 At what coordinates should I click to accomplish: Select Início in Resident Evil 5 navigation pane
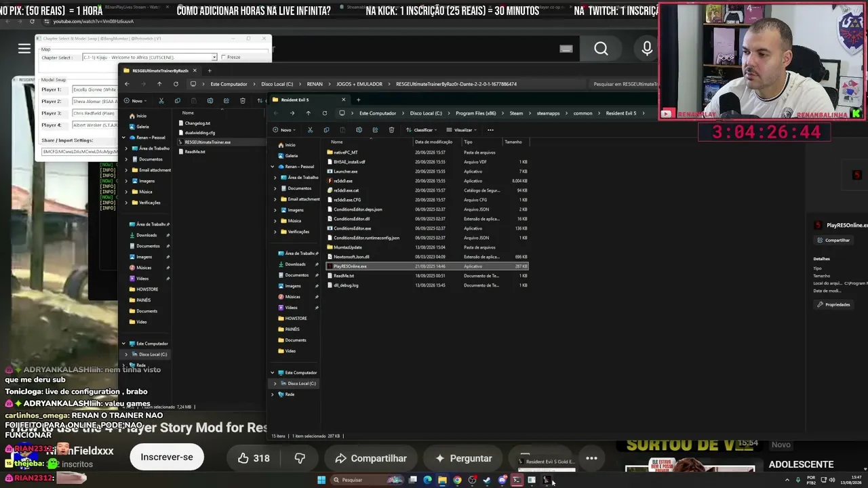(x=290, y=145)
